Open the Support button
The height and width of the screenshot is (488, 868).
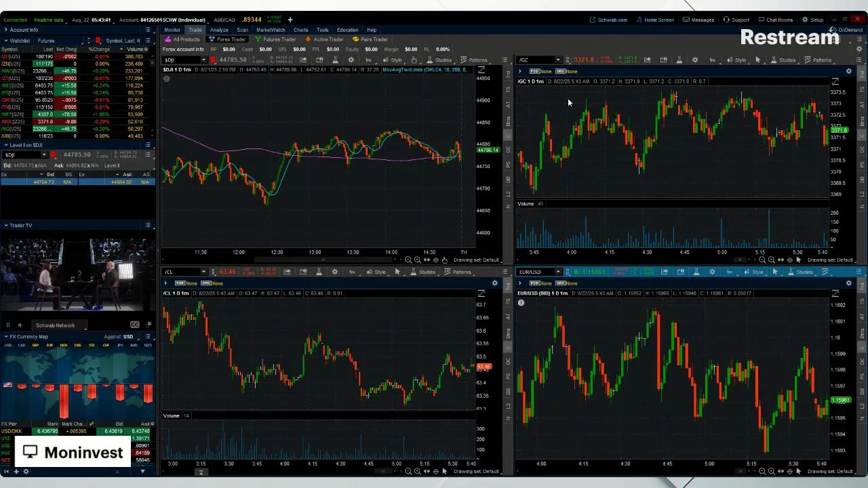tap(736, 20)
